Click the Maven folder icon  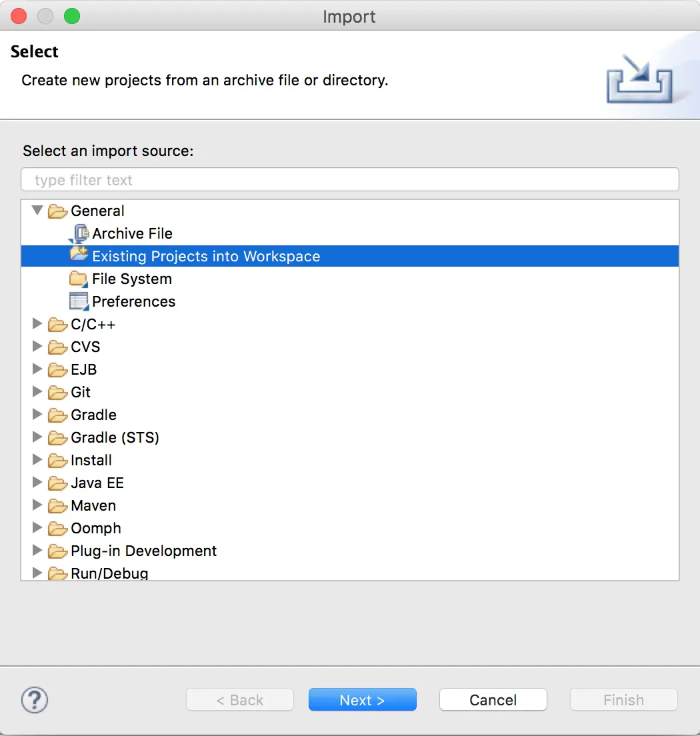(x=57, y=505)
